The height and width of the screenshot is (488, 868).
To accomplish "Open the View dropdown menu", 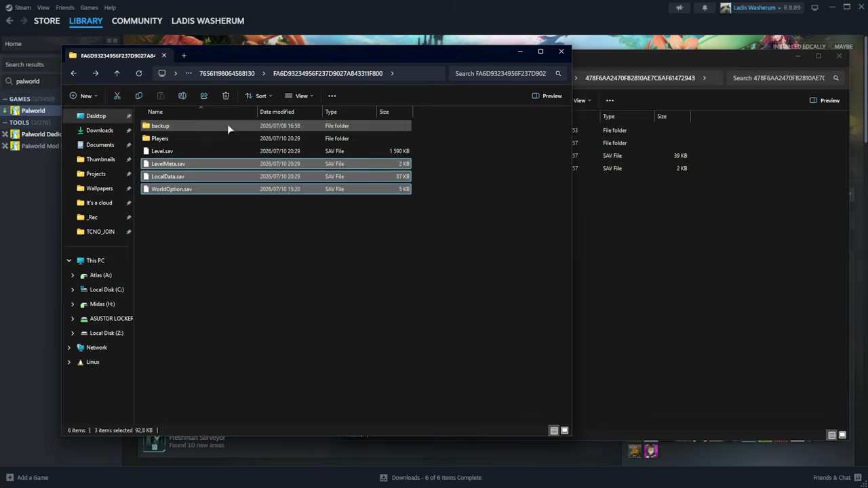I will tap(298, 96).
